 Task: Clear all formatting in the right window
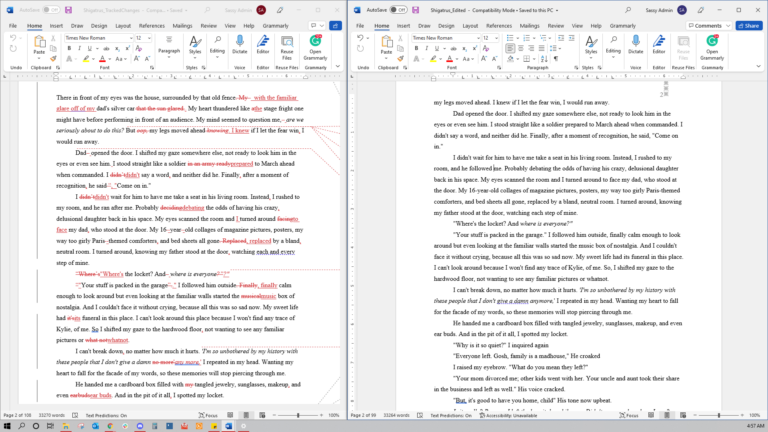tap(486, 48)
